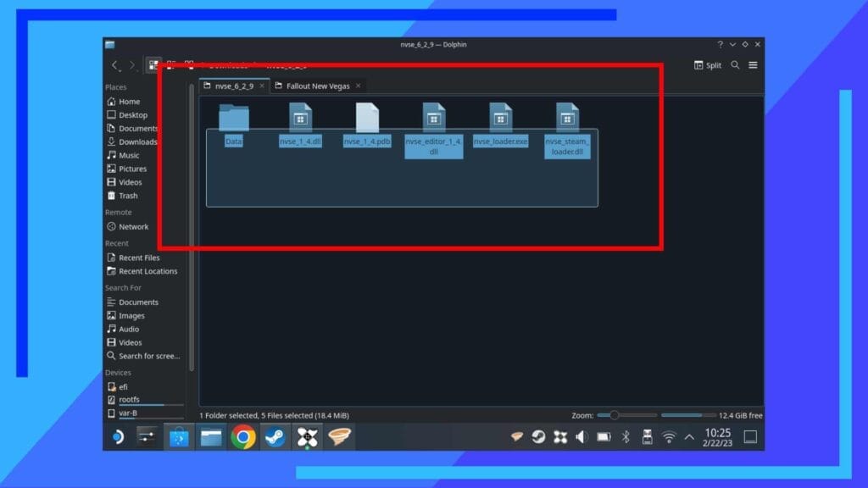868x488 pixels.
Task: Click the show desktop button
Action: (750, 437)
